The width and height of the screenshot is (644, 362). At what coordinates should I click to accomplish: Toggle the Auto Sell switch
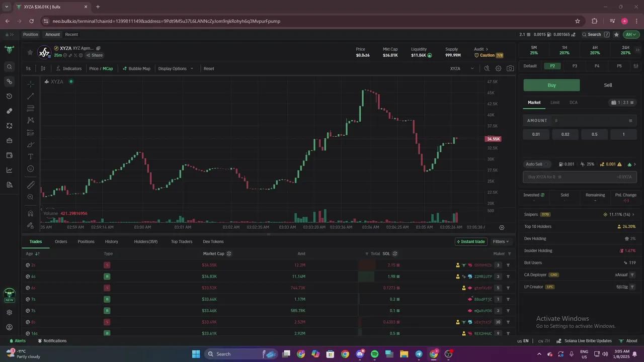[x=547, y=164]
